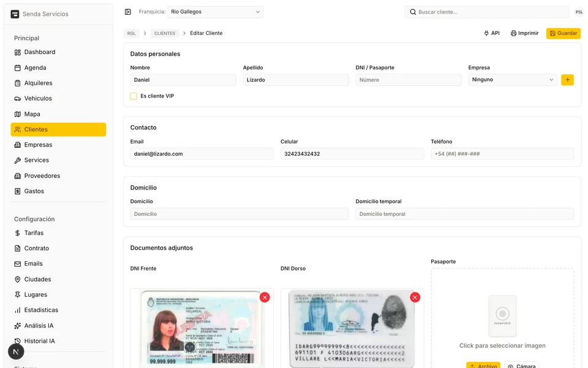
Task: Open the Franquicia Rio Gallegos dropdown
Action: tap(215, 12)
